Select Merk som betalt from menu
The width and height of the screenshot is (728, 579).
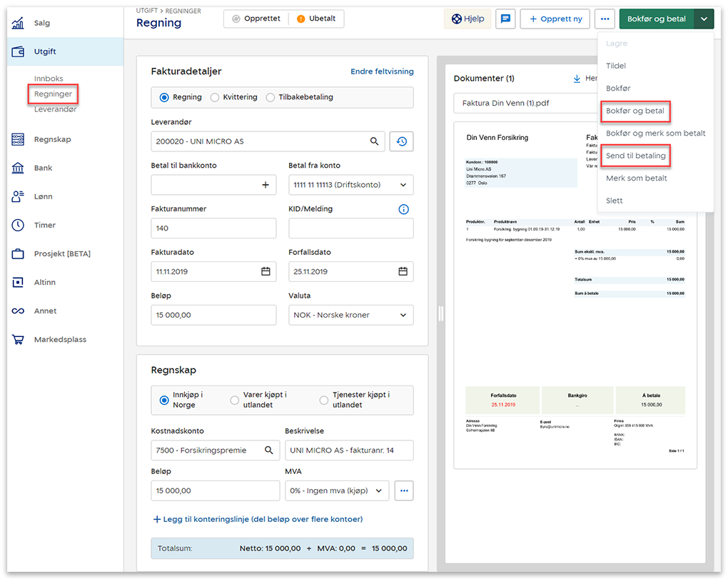(636, 178)
